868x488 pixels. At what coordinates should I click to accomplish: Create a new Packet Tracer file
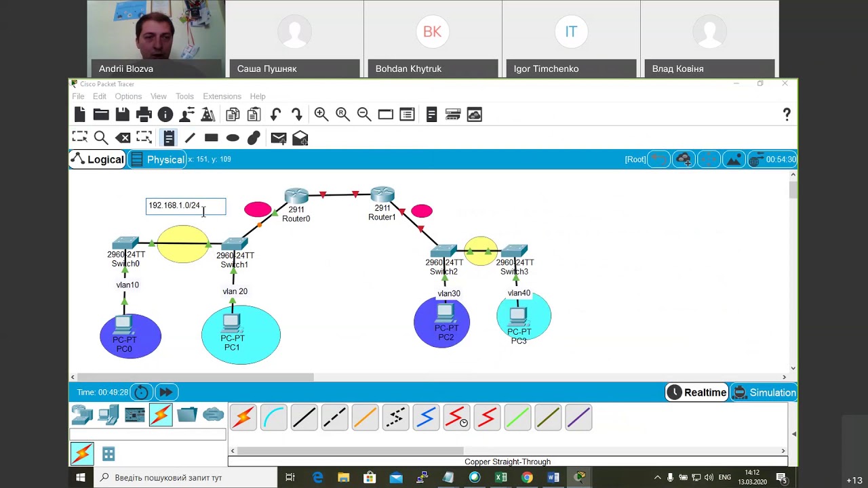point(80,115)
